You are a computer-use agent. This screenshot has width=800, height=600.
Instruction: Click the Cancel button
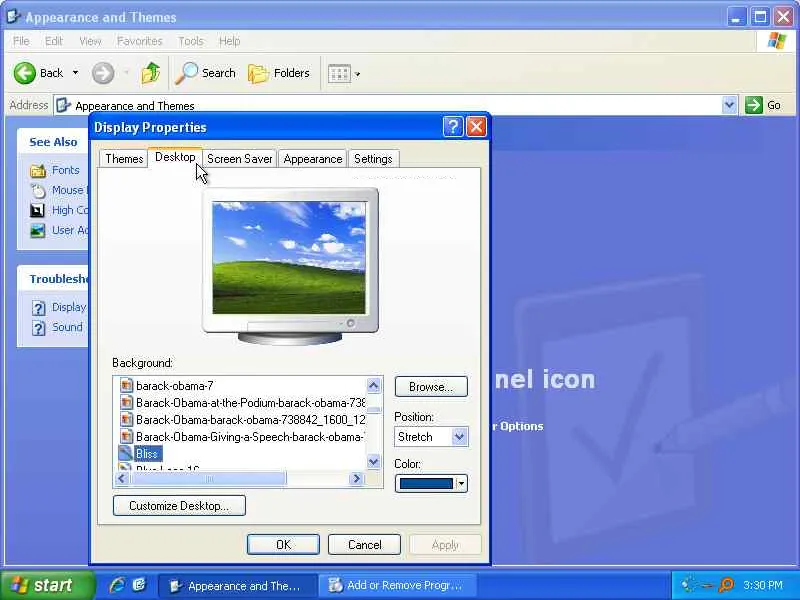pos(364,544)
